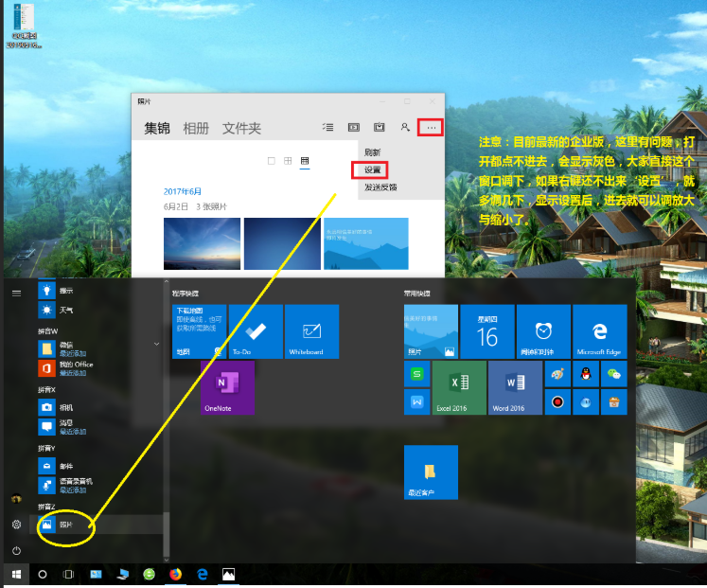Viewport: 707px width, 588px height.
Task: Open the Paint palette tile
Action: (557, 374)
